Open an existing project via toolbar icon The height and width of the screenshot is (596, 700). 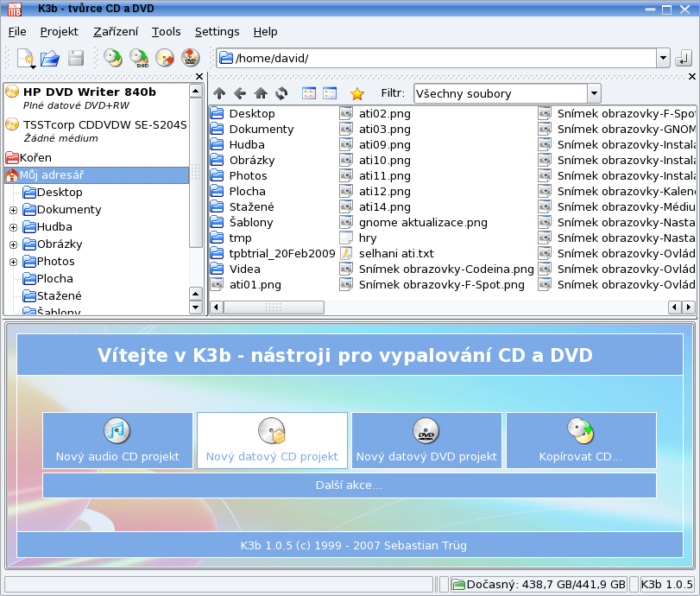point(50,58)
